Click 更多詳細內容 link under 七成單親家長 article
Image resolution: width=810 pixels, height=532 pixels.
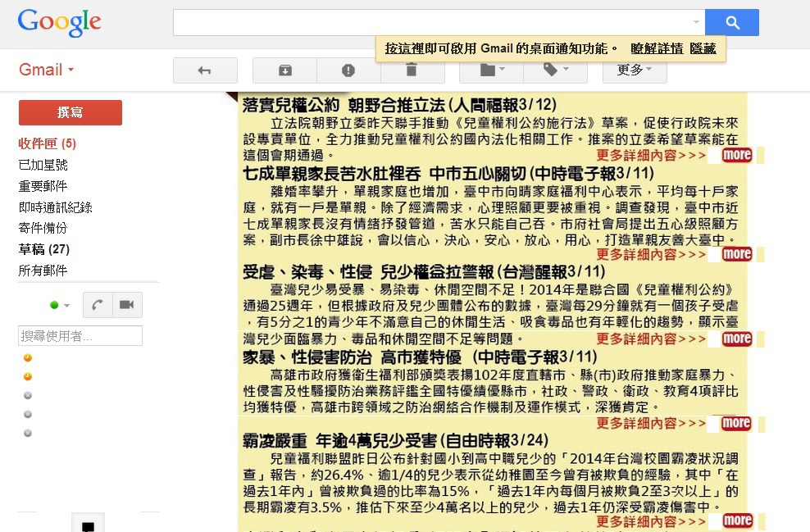[x=651, y=254]
